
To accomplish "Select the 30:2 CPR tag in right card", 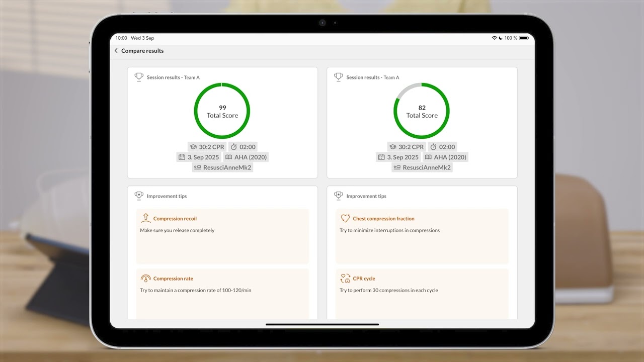I will click(x=407, y=147).
